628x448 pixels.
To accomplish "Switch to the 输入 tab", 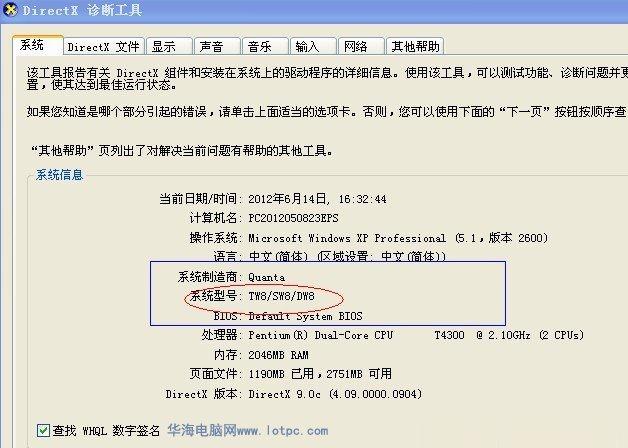I will click(x=313, y=46).
